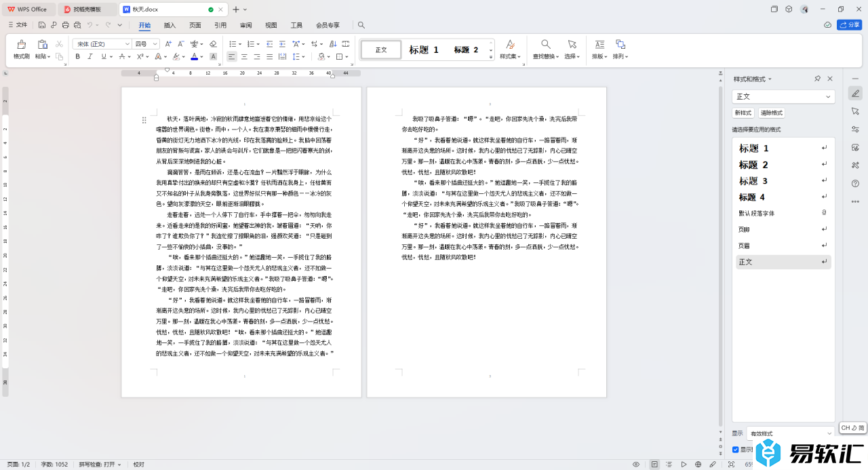Screen dimensions: 868x470
Task: Toggle Justify paragraph alignment
Action: tap(271, 56)
